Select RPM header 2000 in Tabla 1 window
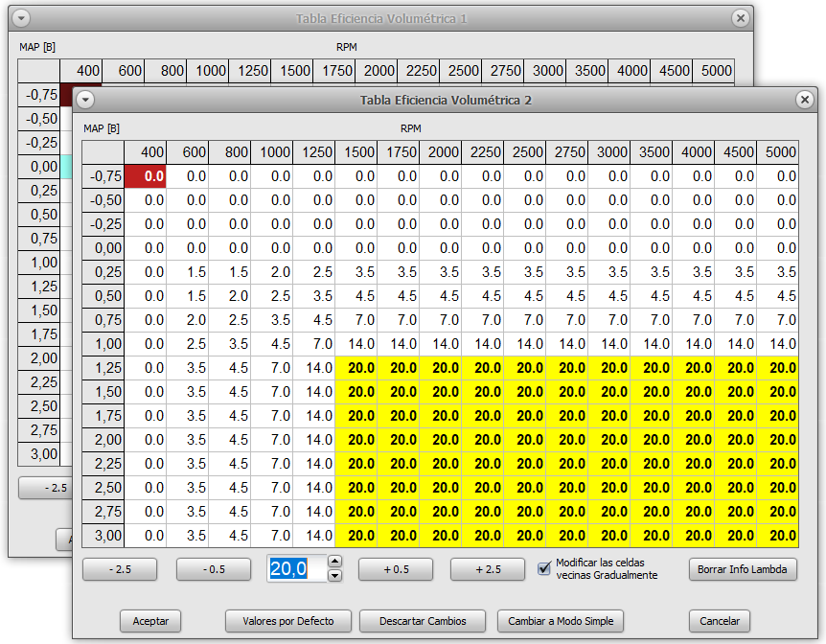 [x=377, y=71]
